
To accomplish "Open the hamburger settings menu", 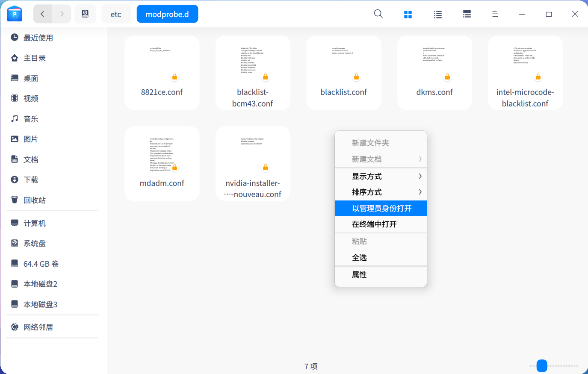I will tap(495, 14).
